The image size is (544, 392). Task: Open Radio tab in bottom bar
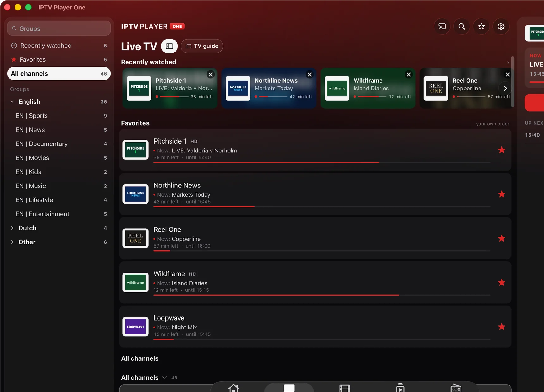(456, 388)
